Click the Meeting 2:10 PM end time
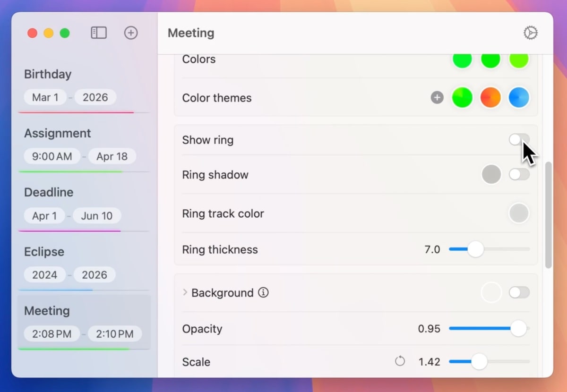Viewport: 567px width, 392px height. point(114,334)
